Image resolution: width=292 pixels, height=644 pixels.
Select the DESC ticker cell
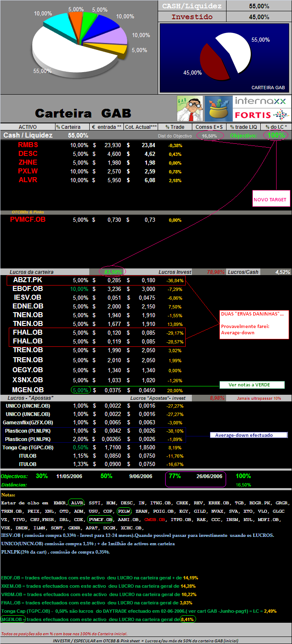(x=28, y=154)
